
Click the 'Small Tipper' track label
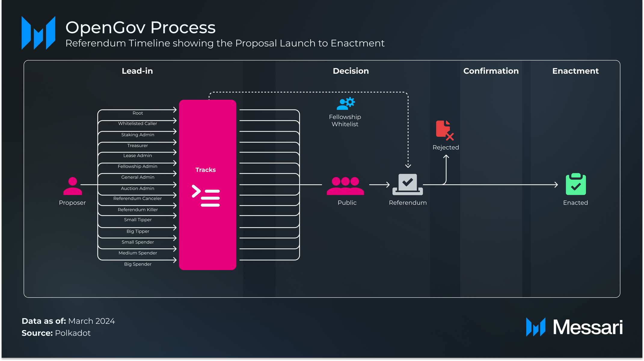138,220
